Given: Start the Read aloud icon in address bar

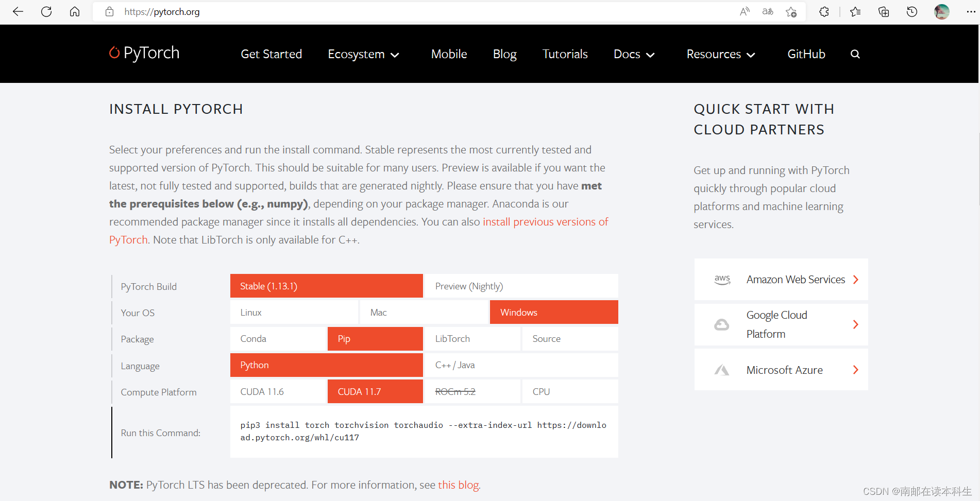Looking at the screenshot, I should click(x=745, y=11).
